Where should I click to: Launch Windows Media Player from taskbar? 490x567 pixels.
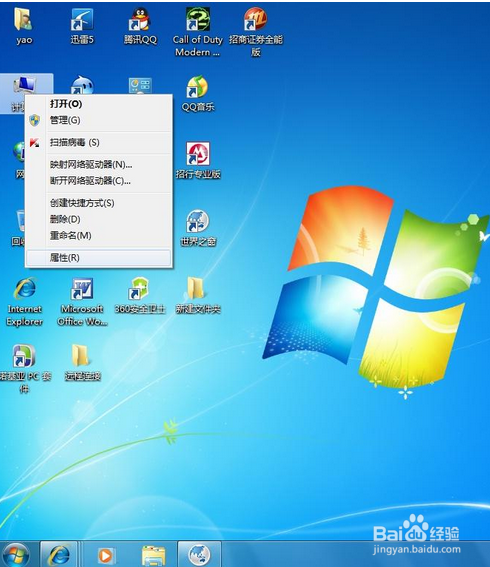tap(106, 555)
